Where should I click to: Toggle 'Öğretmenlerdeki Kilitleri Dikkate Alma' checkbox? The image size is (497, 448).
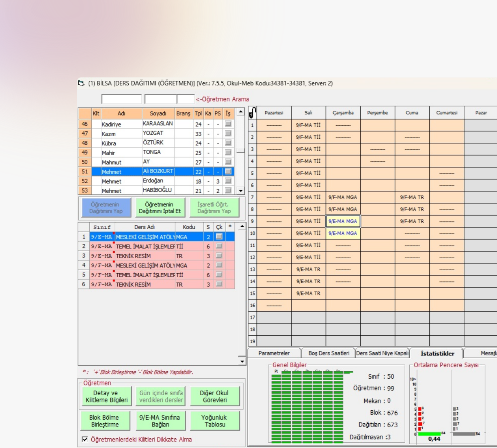click(85, 439)
